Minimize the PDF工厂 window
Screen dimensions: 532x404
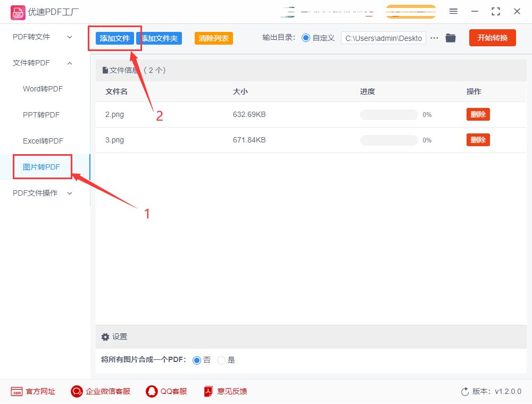475,12
